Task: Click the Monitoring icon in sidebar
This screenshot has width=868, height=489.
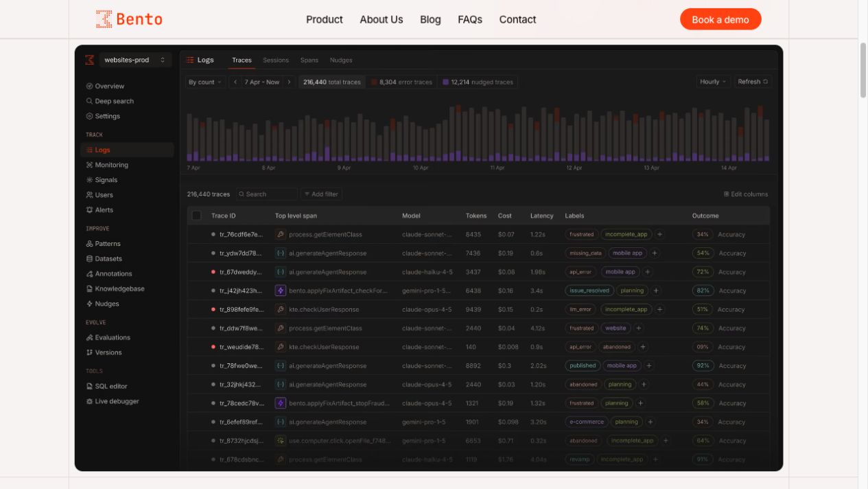Action: 89,165
